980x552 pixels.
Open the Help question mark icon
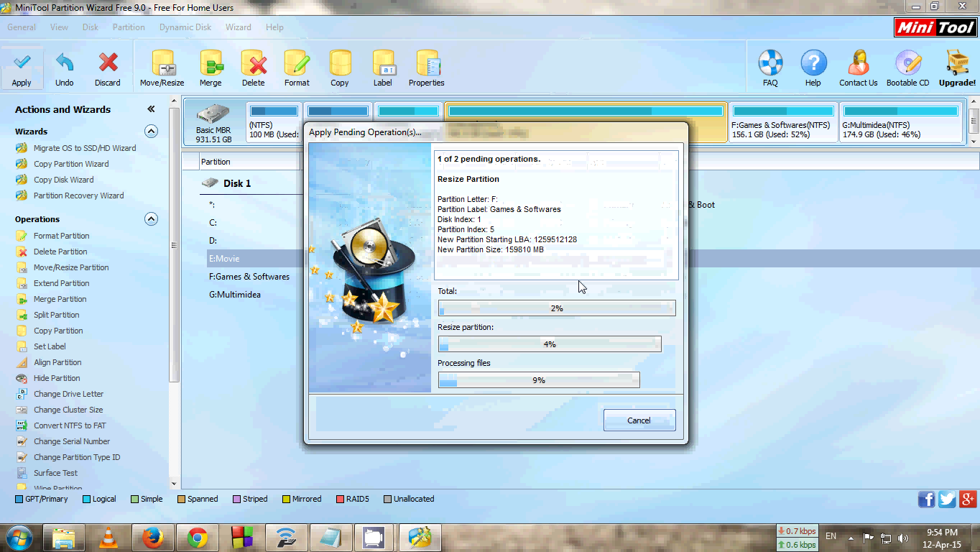coord(813,63)
